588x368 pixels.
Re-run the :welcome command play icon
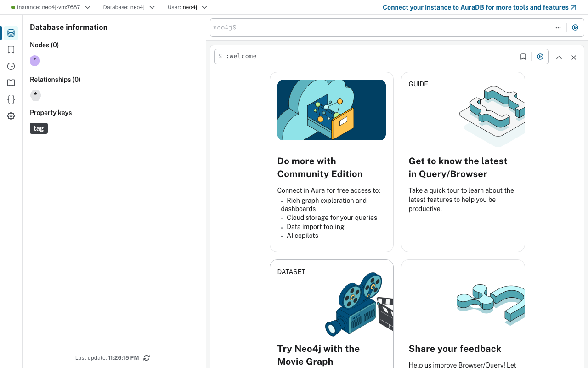540,57
